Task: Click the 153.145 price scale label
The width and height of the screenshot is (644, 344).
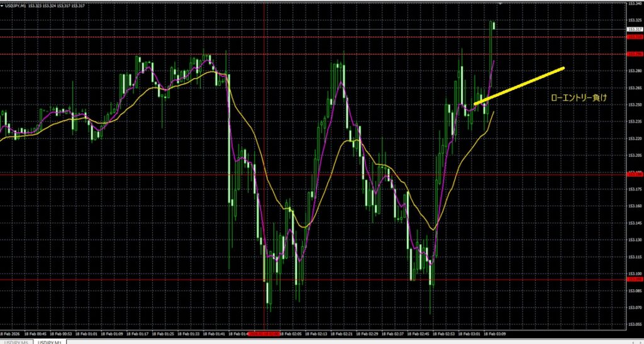Action: pyautogui.click(x=635, y=223)
